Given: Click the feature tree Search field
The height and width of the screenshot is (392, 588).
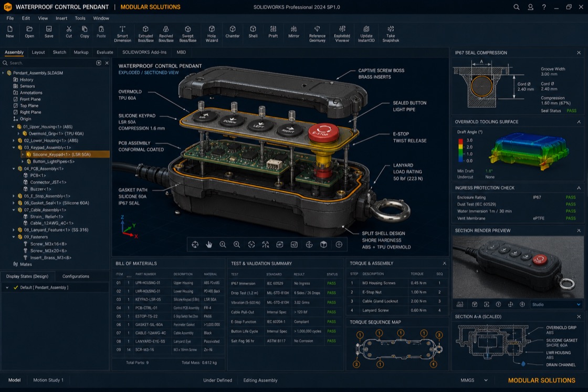Looking at the screenshot, I should click(51, 63).
